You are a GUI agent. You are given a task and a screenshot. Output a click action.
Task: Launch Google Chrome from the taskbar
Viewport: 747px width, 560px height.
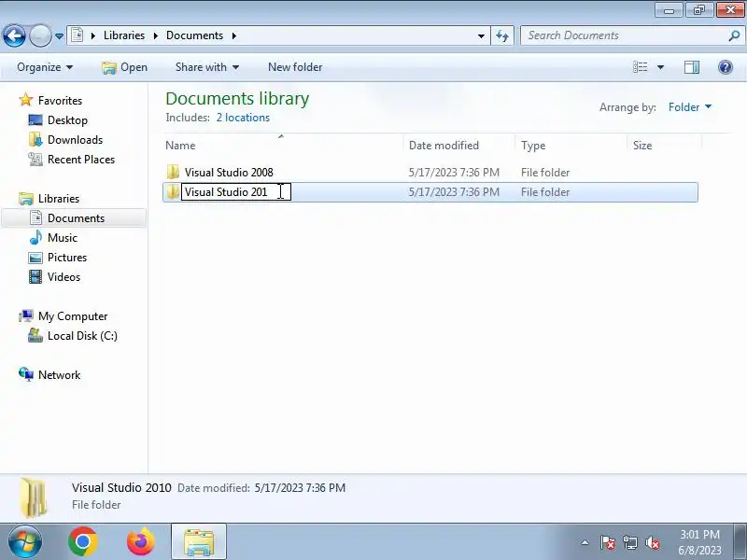(x=83, y=541)
